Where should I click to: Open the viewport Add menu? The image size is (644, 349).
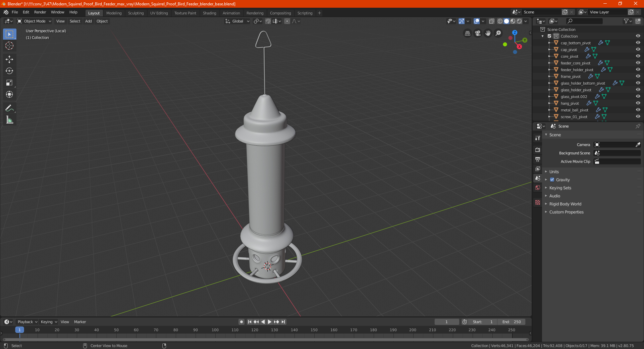coord(88,21)
